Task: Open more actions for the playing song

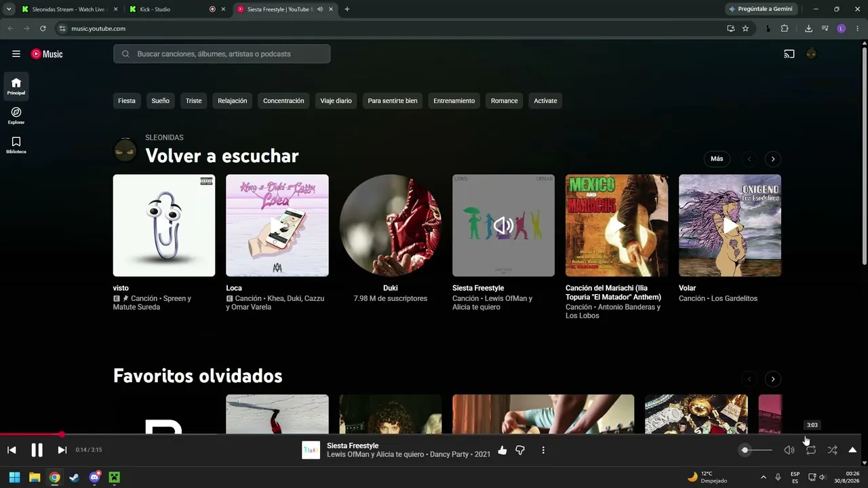Action: click(543, 450)
